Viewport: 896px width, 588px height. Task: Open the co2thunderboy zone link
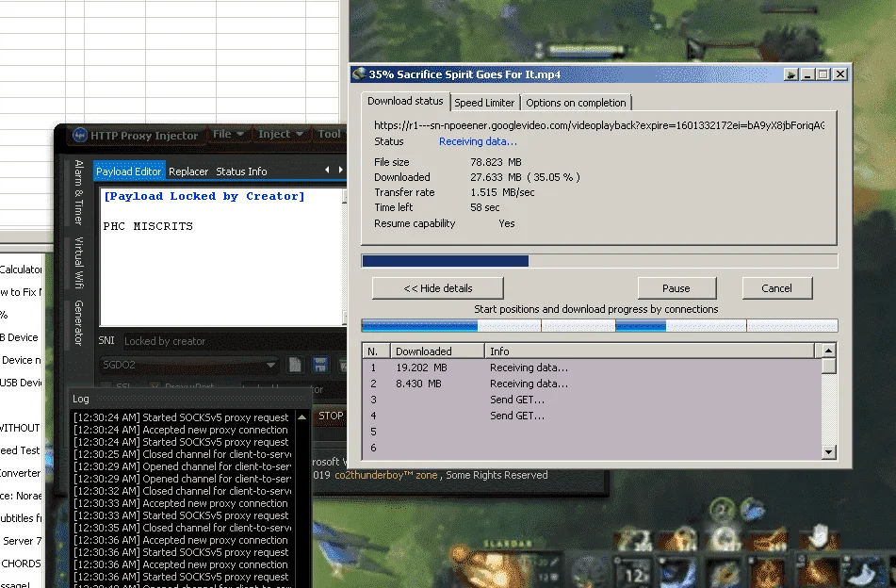(385, 475)
